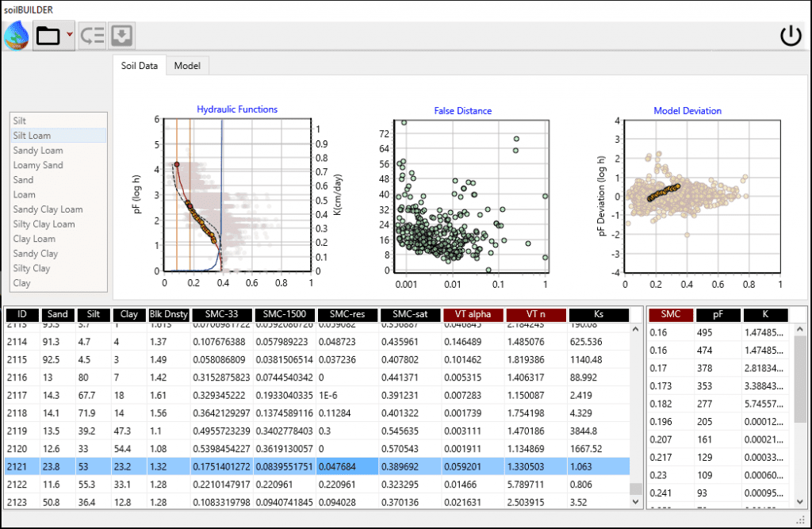Click the download/save toolbar icon
The image size is (812, 529).
(x=121, y=36)
